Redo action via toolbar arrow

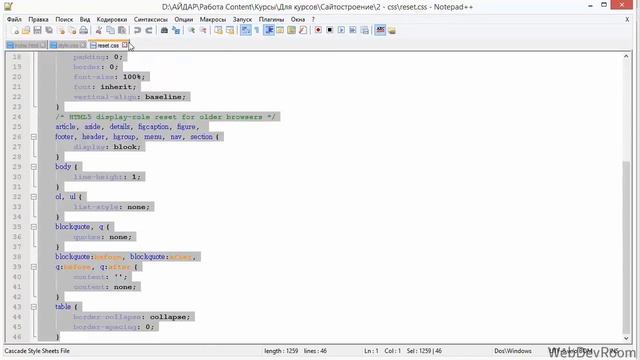click(149, 30)
